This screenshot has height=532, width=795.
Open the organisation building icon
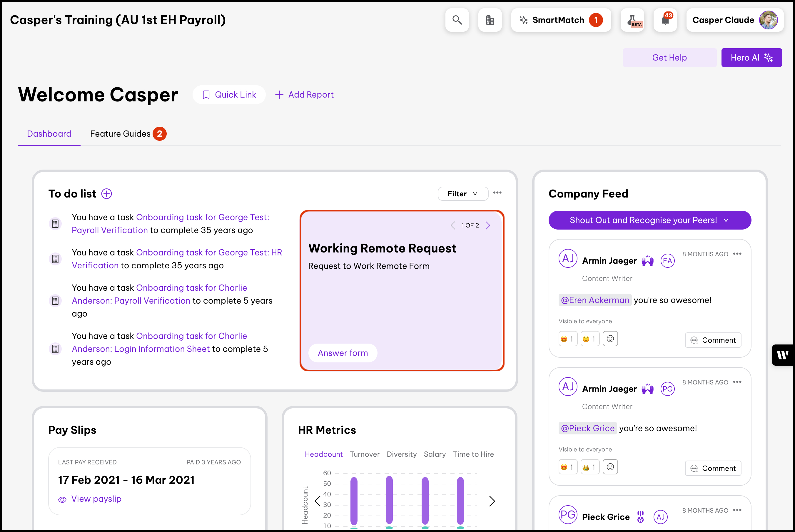[490, 20]
